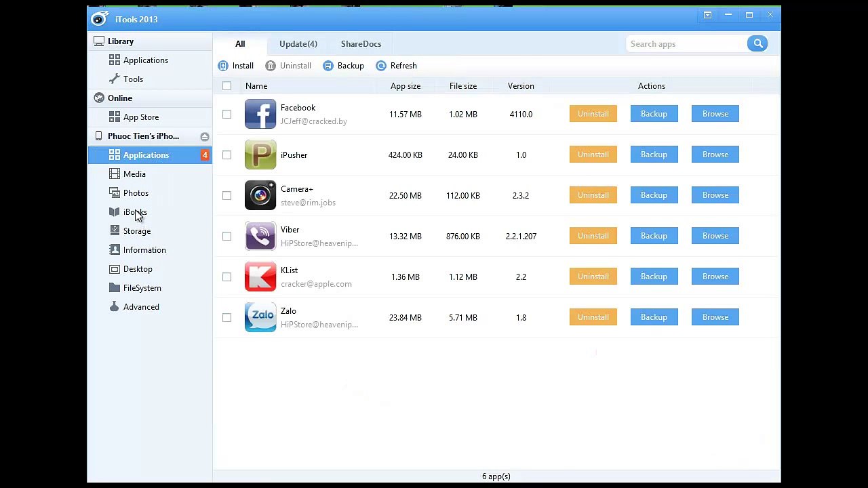Sort by the Version column header
868x488 pixels.
(521, 86)
